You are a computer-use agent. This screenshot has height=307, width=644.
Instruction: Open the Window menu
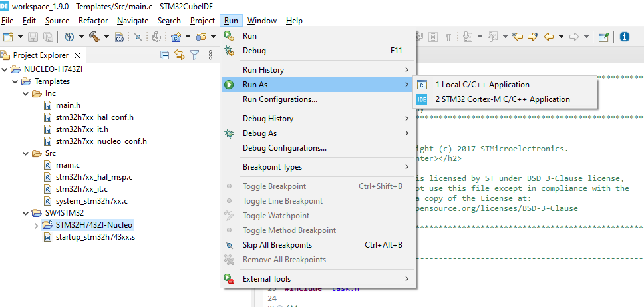[x=262, y=21]
